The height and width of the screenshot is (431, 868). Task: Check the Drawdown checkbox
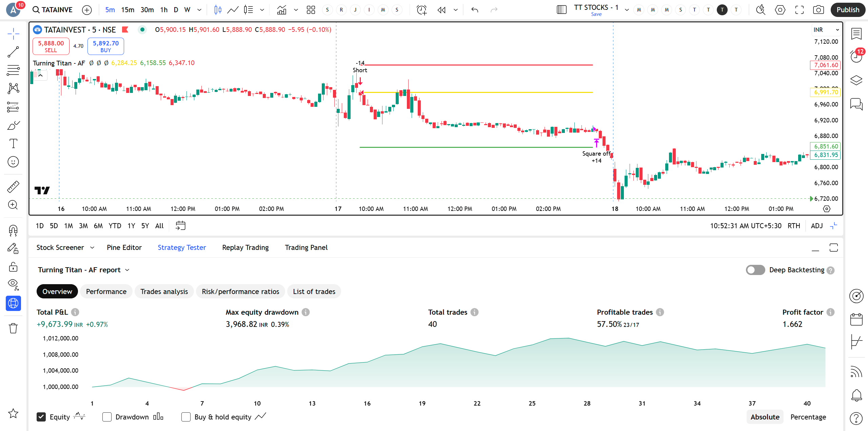click(x=107, y=417)
